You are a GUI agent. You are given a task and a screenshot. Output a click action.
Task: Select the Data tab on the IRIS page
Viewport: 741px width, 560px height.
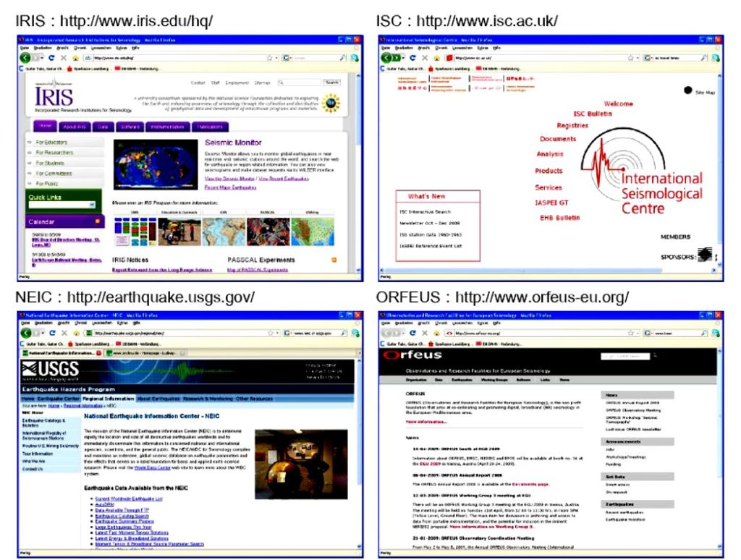(x=103, y=127)
